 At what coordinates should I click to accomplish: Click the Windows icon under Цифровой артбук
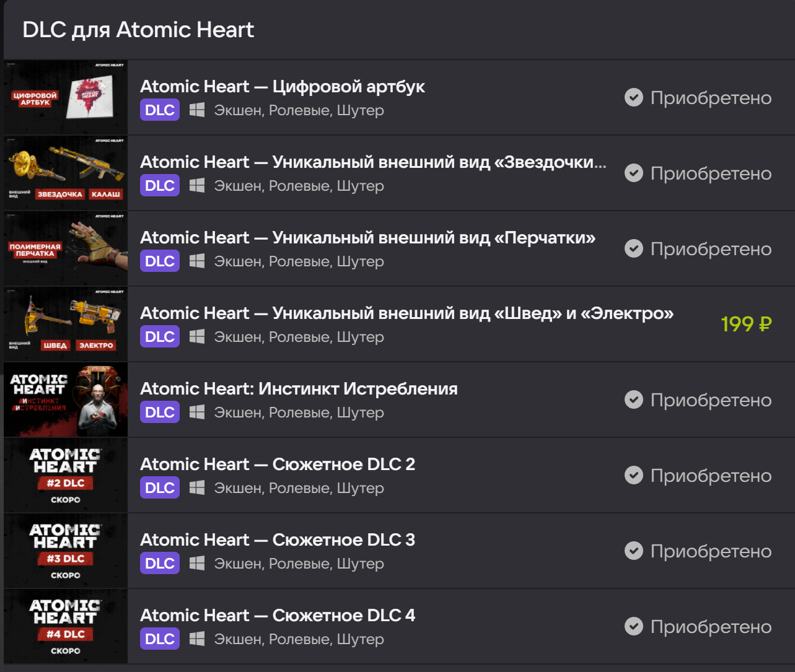coord(197,110)
